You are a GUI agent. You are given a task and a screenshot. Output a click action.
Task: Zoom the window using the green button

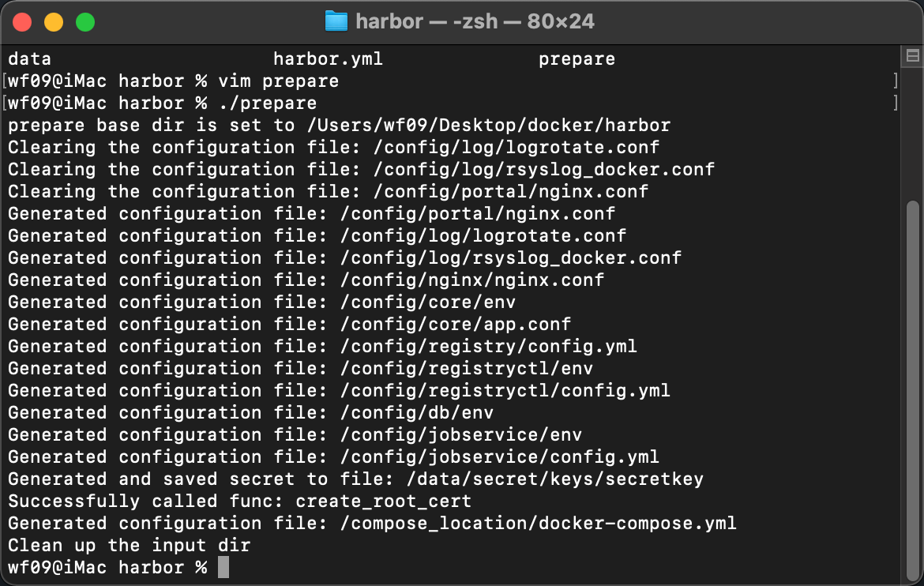85,22
